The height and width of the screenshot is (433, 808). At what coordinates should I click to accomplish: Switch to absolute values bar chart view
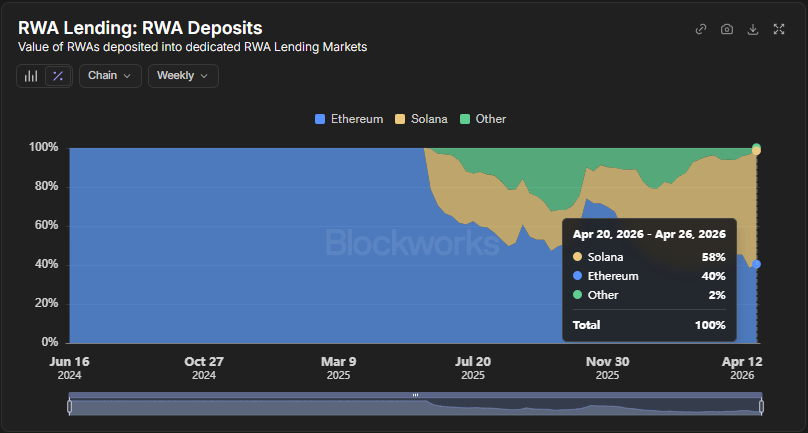point(31,76)
